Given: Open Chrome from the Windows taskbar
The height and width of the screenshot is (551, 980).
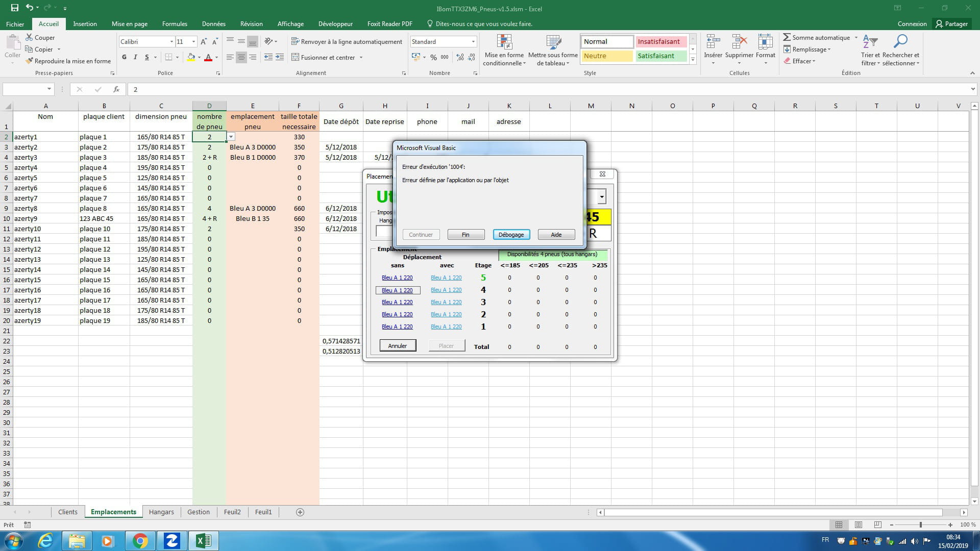Looking at the screenshot, I should 140,541.
